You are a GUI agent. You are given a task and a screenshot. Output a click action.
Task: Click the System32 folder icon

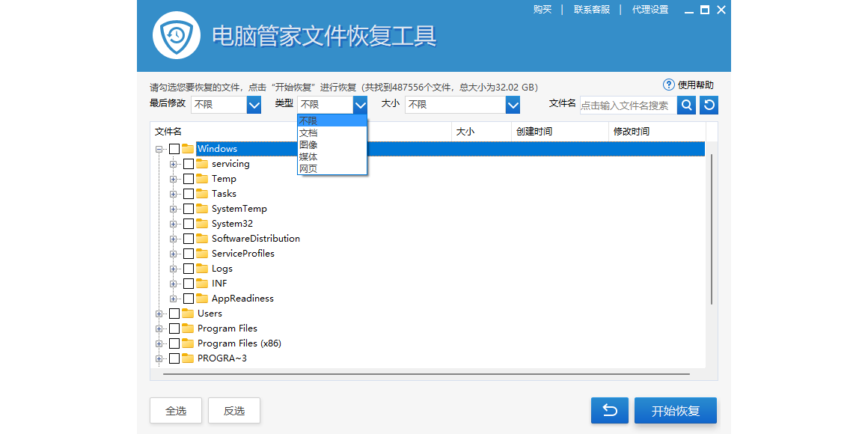pyautogui.click(x=202, y=224)
